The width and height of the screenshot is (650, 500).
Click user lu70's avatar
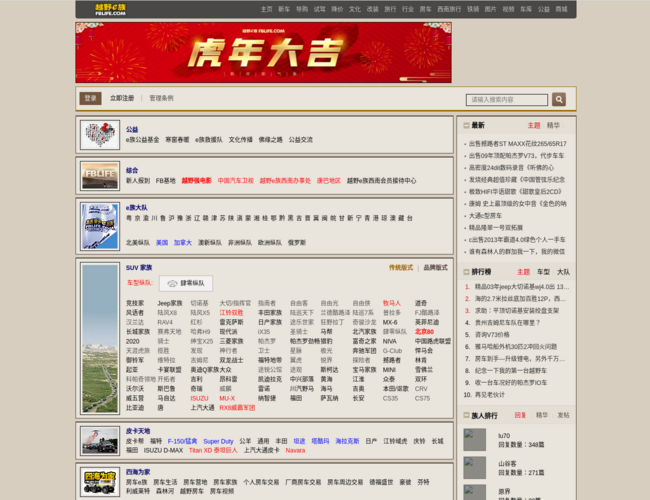[x=475, y=440]
